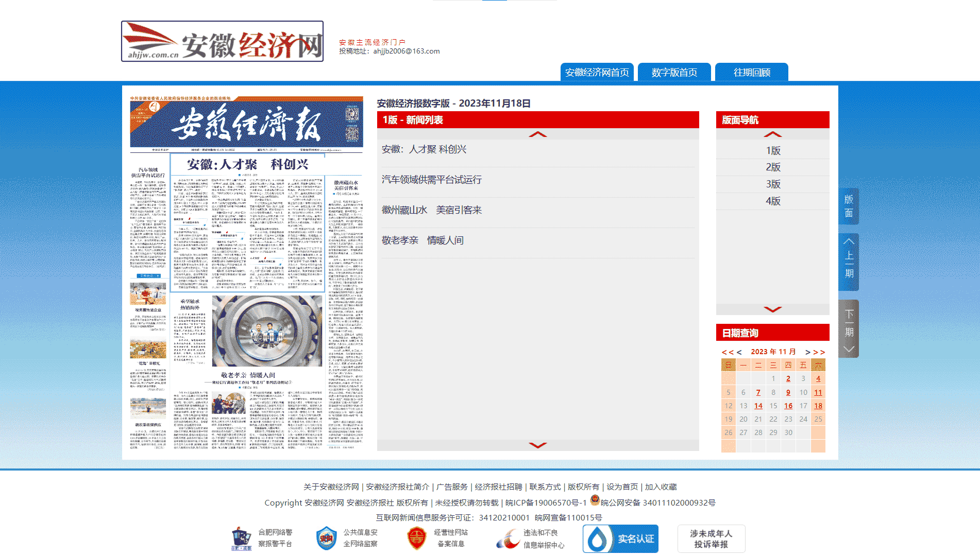980x556 pixels.
Task: Open the 数字版首页 tab
Action: pos(674,72)
